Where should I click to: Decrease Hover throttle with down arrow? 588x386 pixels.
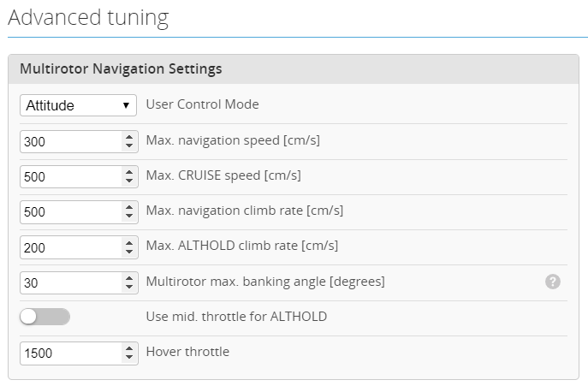129,357
